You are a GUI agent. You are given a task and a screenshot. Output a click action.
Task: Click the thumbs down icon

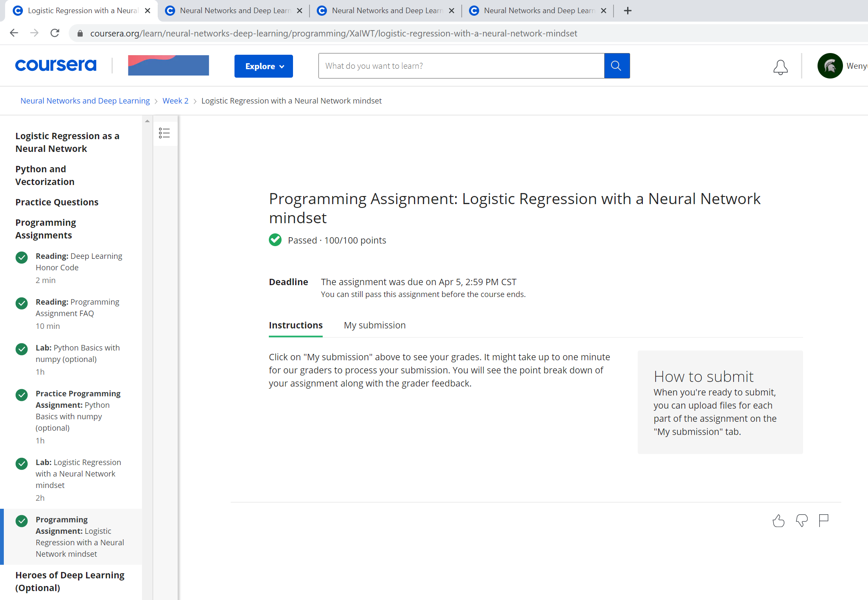pyautogui.click(x=801, y=521)
